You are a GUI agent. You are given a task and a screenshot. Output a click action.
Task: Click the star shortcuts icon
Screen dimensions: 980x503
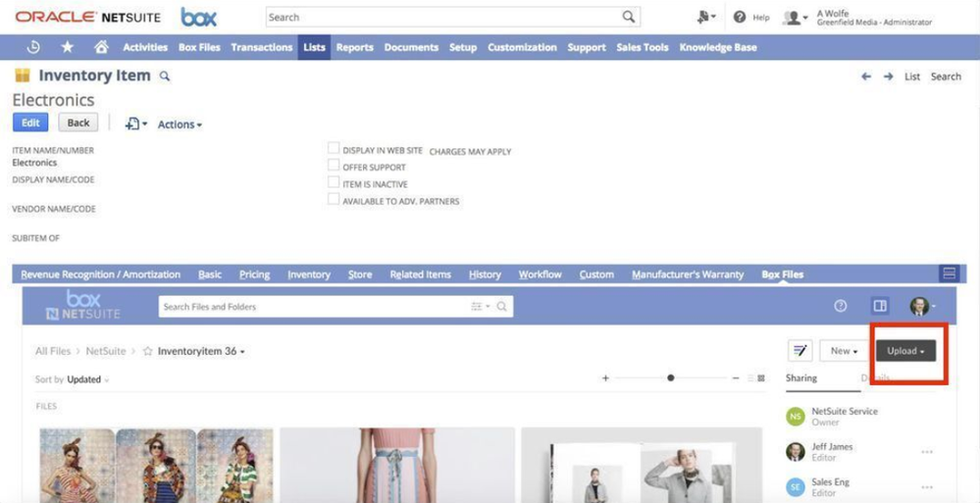click(x=67, y=47)
